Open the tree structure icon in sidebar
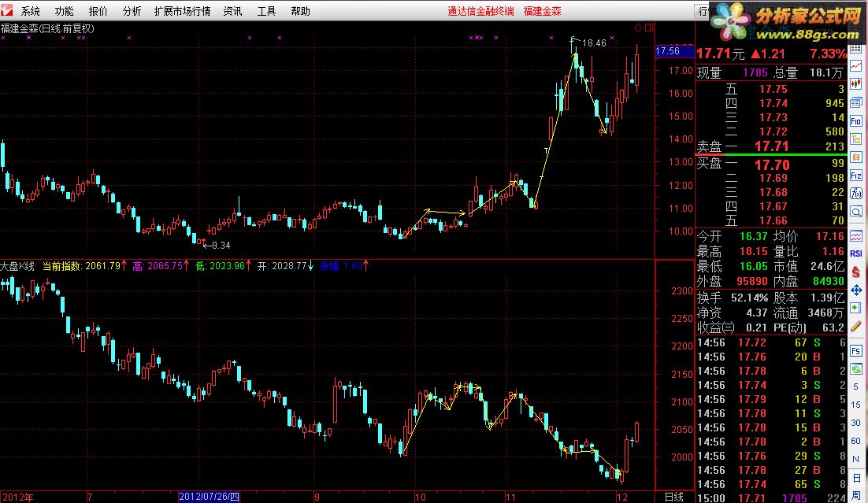This screenshot has height=503, width=868. [856, 139]
